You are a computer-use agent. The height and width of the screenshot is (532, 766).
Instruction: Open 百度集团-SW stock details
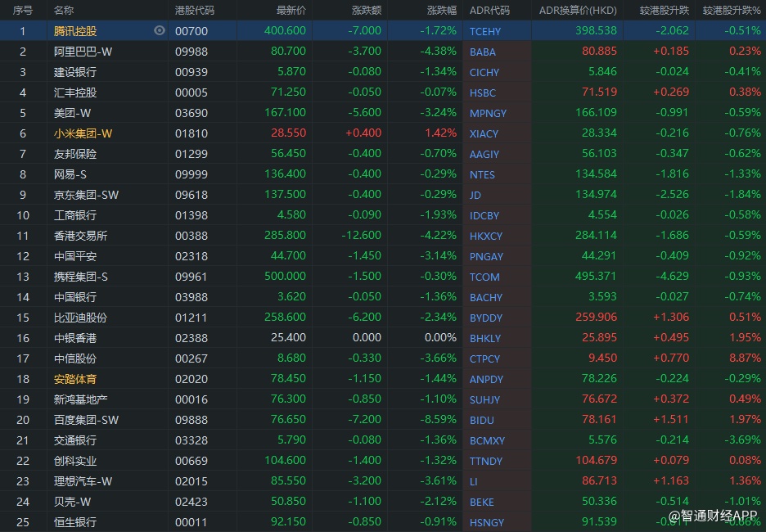tap(86, 420)
